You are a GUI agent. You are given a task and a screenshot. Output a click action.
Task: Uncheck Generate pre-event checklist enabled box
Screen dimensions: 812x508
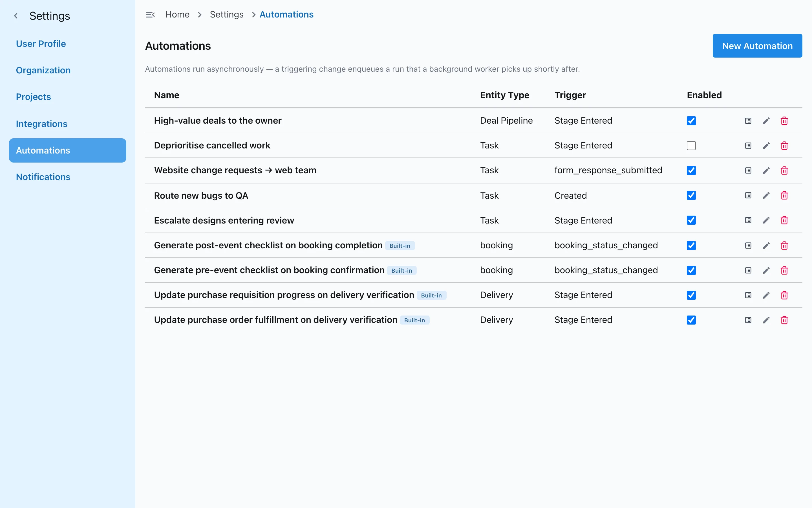pos(691,270)
